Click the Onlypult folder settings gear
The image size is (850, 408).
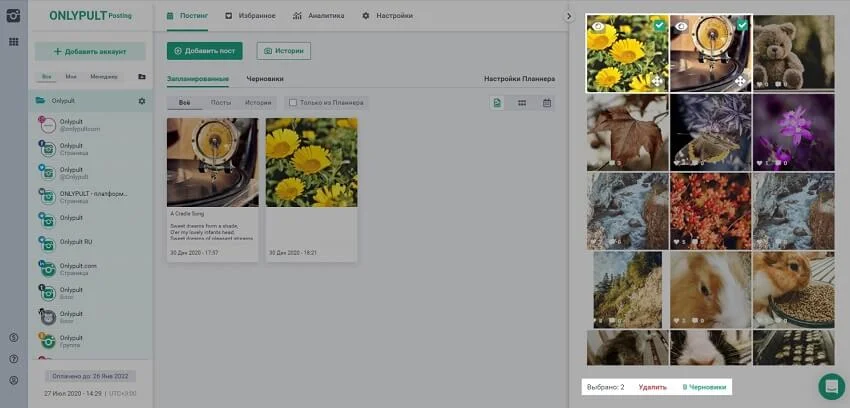pyautogui.click(x=141, y=101)
